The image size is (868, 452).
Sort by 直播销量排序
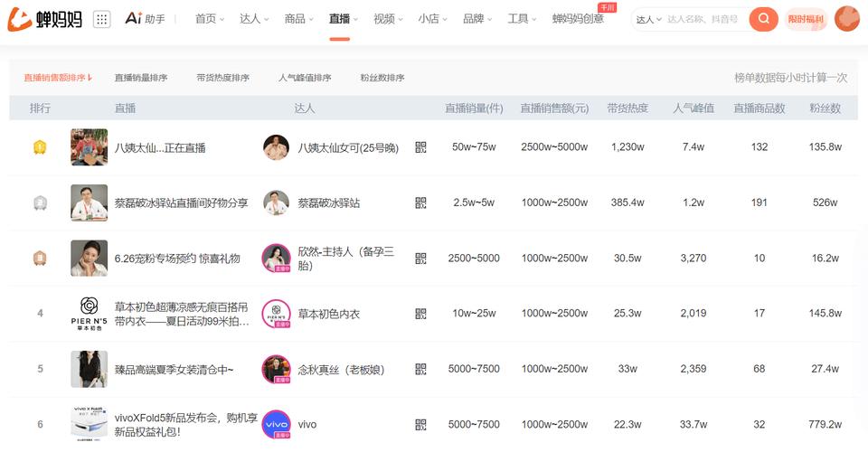(141, 78)
